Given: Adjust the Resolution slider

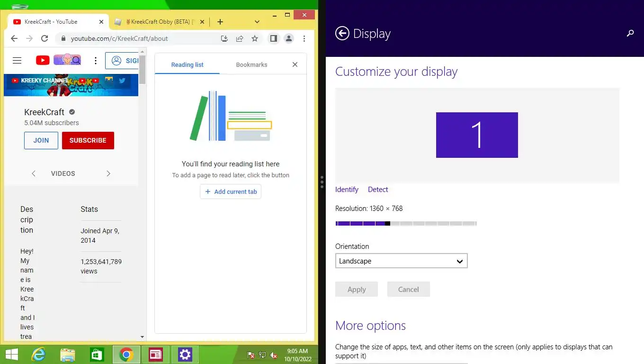Looking at the screenshot, I should click(x=406, y=223).
